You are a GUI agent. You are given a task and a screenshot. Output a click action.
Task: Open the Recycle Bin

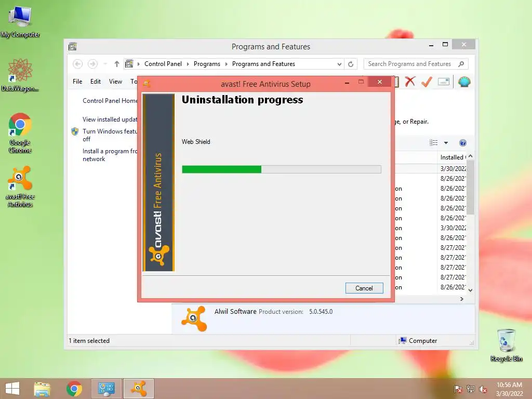[506, 345]
